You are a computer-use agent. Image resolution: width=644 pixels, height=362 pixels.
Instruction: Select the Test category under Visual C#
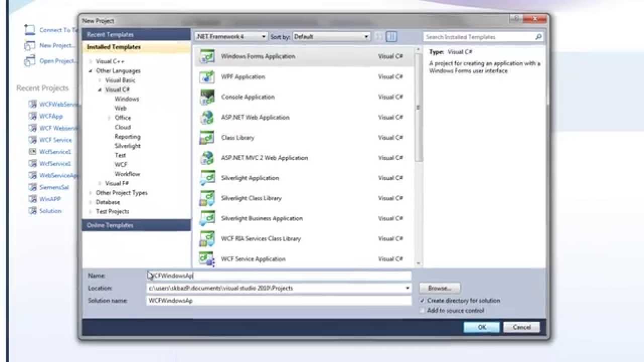[120, 155]
